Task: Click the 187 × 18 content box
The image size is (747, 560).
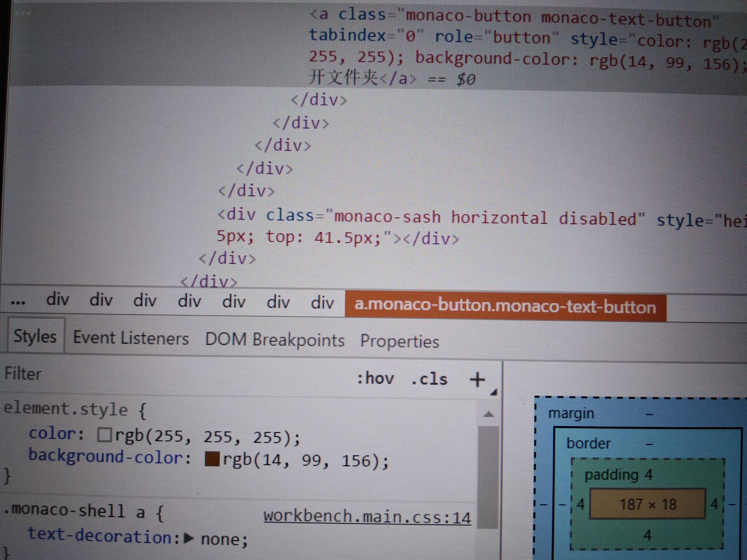Action: (x=647, y=505)
